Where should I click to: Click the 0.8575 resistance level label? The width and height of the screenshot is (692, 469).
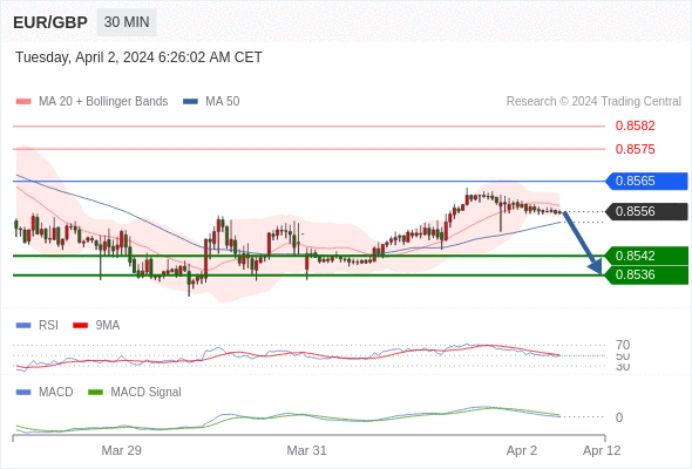[x=635, y=149]
